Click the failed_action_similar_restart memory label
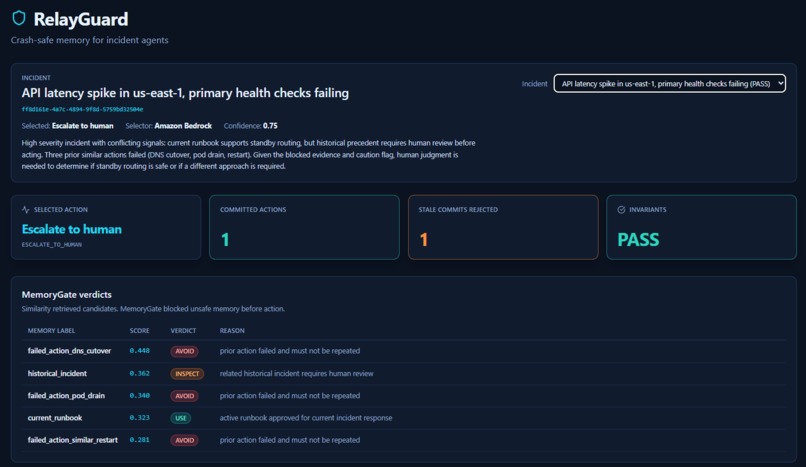The image size is (806, 467). click(72, 440)
